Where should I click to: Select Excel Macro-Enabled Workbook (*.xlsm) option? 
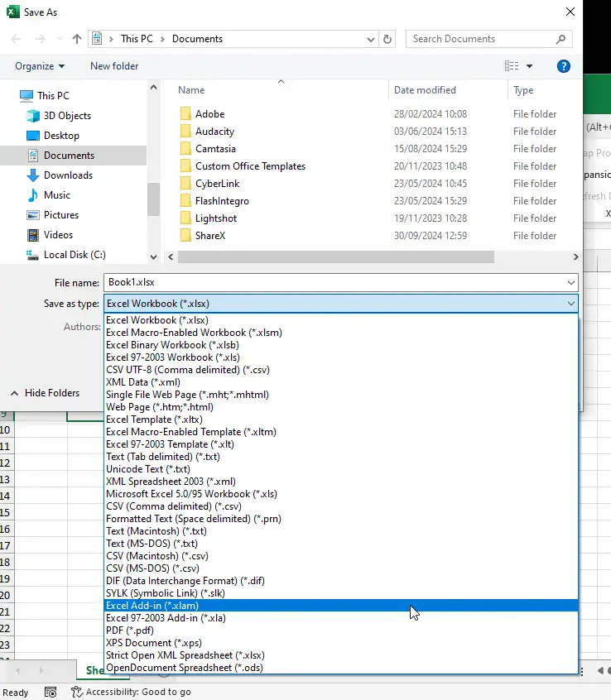click(194, 333)
